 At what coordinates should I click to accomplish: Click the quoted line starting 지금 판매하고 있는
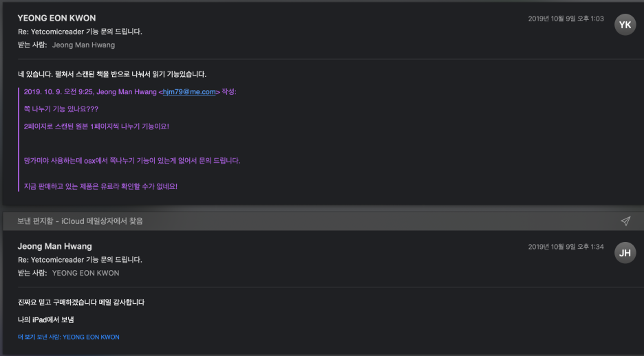tap(100, 186)
